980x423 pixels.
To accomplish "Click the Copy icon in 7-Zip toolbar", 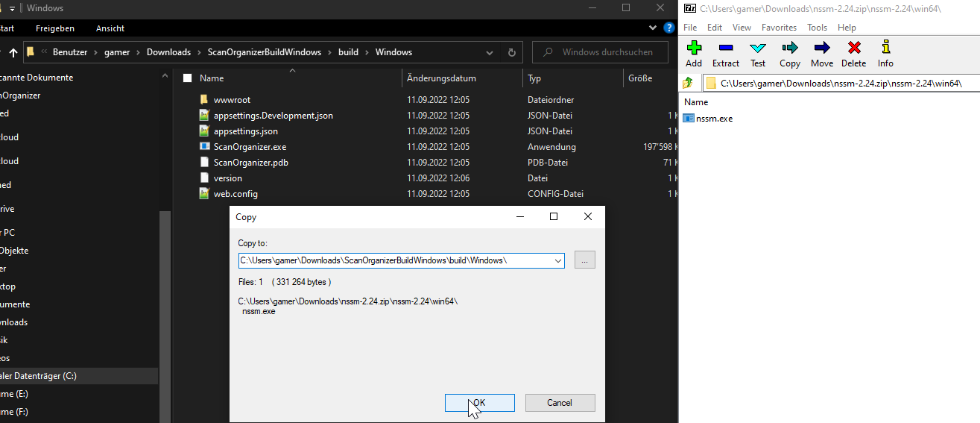I will [790, 48].
